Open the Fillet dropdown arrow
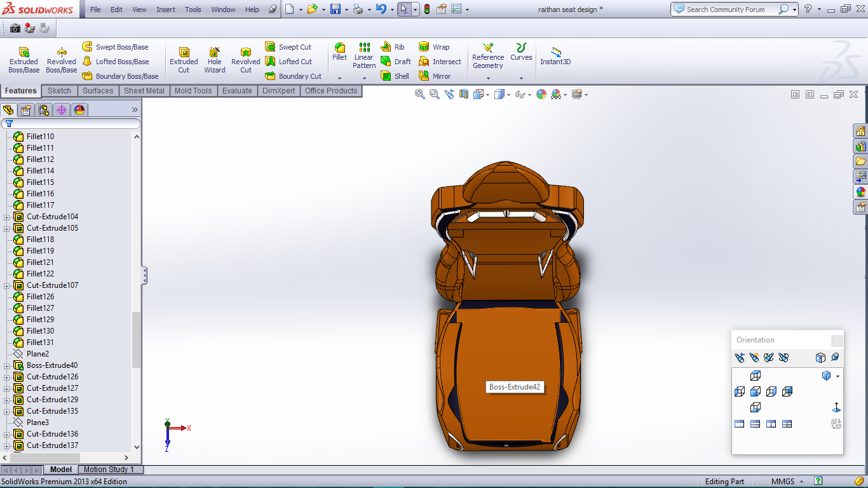This screenshot has width=868, height=488. coord(340,78)
